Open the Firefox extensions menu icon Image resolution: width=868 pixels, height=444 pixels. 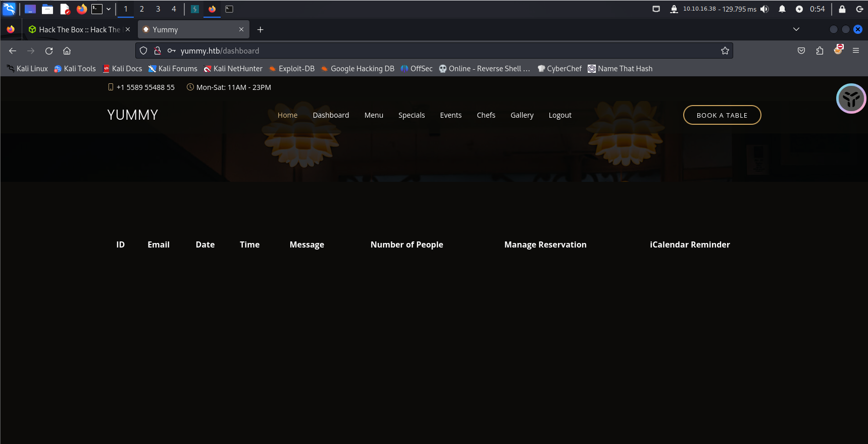(820, 51)
